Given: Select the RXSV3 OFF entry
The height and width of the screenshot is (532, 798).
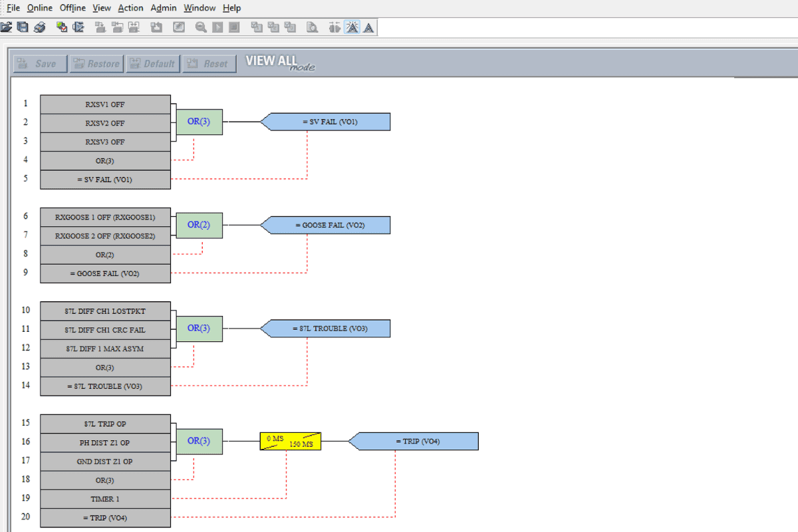Looking at the screenshot, I should pyautogui.click(x=105, y=142).
